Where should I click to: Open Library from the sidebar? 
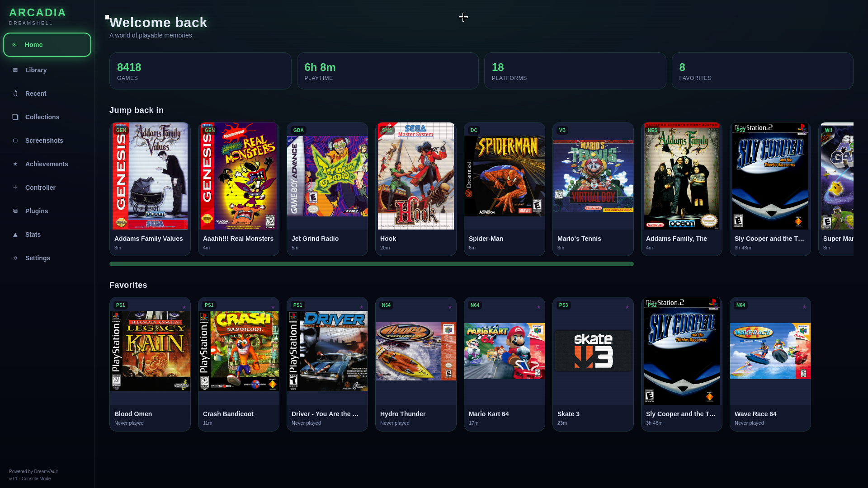(x=47, y=70)
